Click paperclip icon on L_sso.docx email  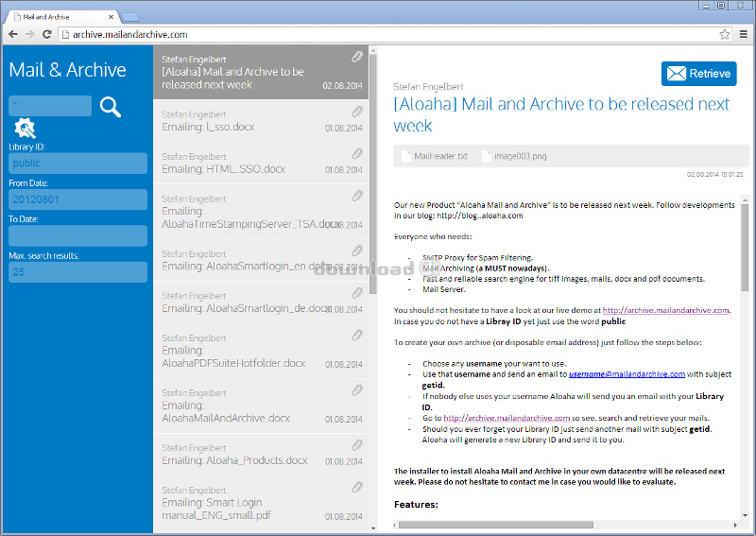[x=357, y=112]
